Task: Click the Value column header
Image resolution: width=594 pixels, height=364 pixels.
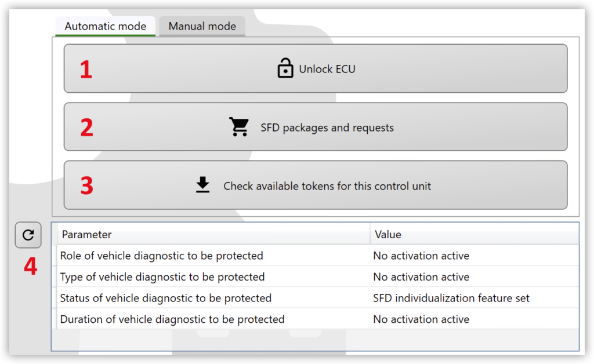Action: tap(387, 235)
